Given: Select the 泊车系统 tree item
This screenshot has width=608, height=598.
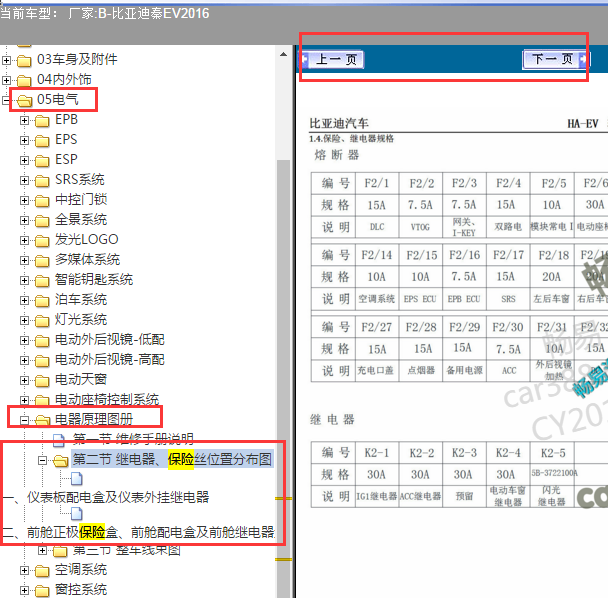Looking at the screenshot, I should click(81, 300).
